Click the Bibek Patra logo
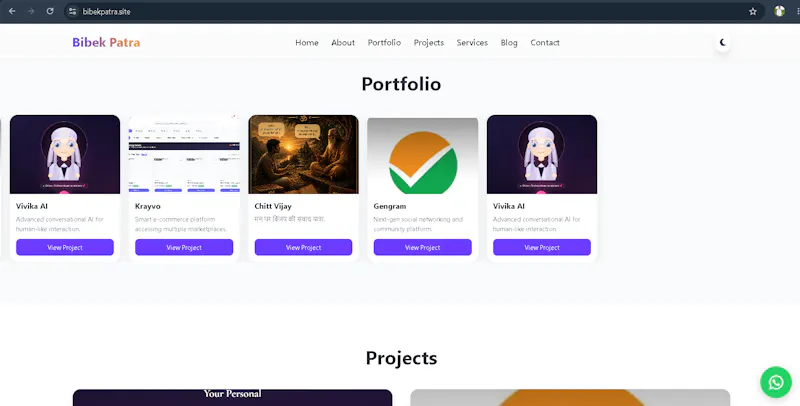The width and height of the screenshot is (800, 406). (x=106, y=42)
